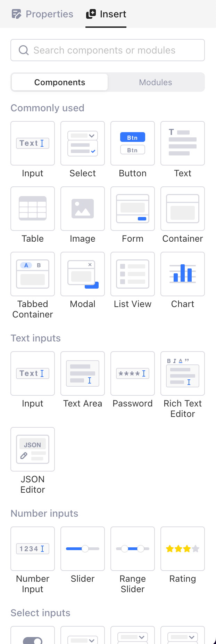Open the Modules tab

[156, 82]
